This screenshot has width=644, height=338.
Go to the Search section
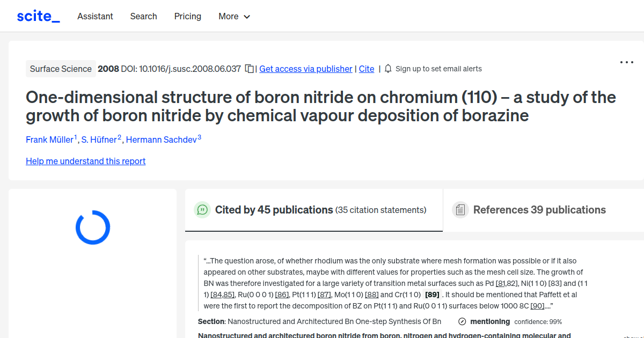click(x=143, y=16)
